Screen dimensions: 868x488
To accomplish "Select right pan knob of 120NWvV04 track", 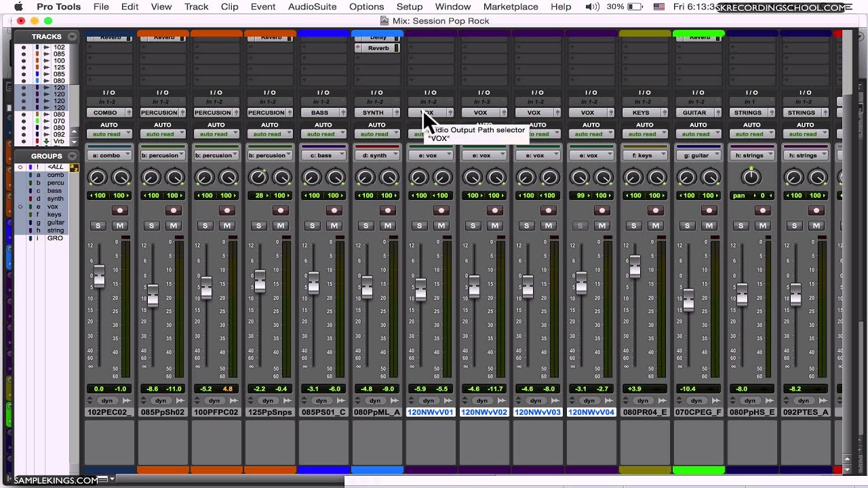I will [603, 178].
